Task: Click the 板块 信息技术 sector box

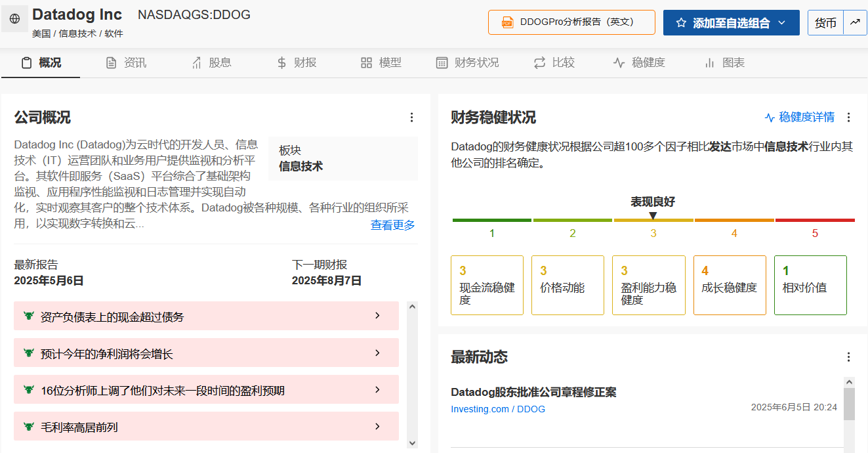Action: (343, 158)
